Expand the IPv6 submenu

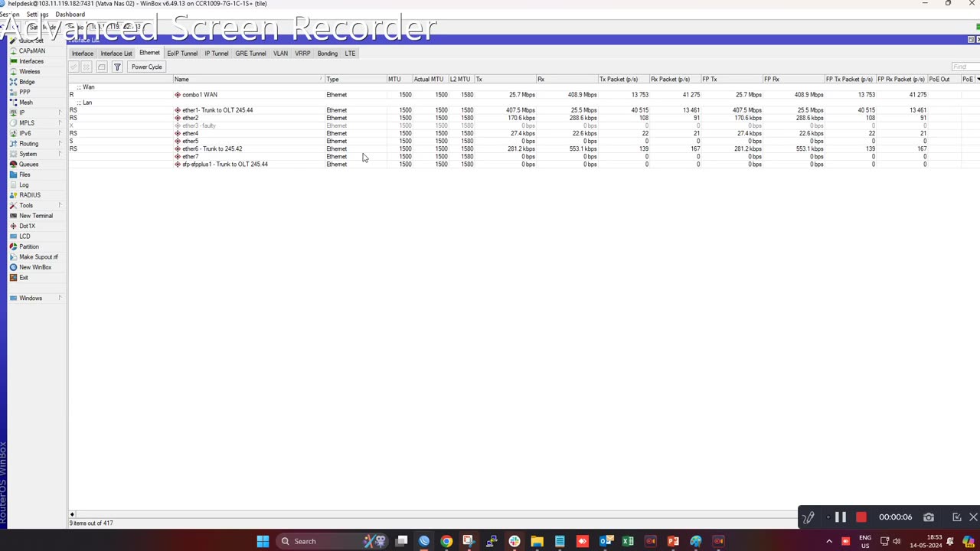pyautogui.click(x=60, y=133)
